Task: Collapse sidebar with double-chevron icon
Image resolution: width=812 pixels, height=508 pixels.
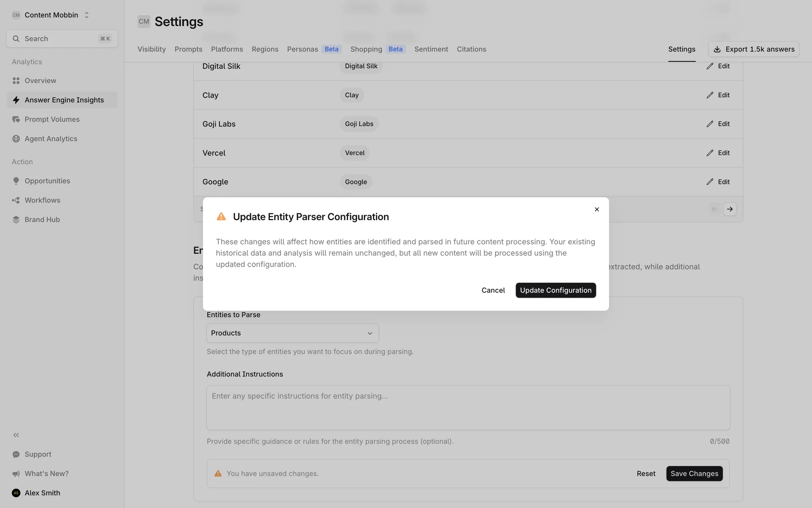Action: click(x=16, y=435)
